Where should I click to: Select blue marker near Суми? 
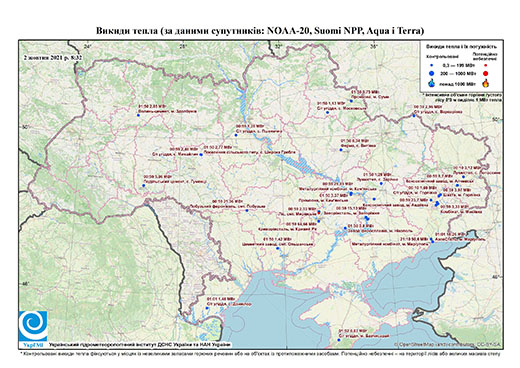tap(351, 101)
